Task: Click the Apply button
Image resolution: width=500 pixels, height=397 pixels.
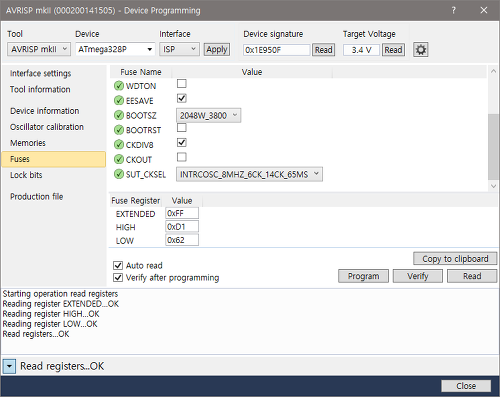Action: click(x=217, y=50)
